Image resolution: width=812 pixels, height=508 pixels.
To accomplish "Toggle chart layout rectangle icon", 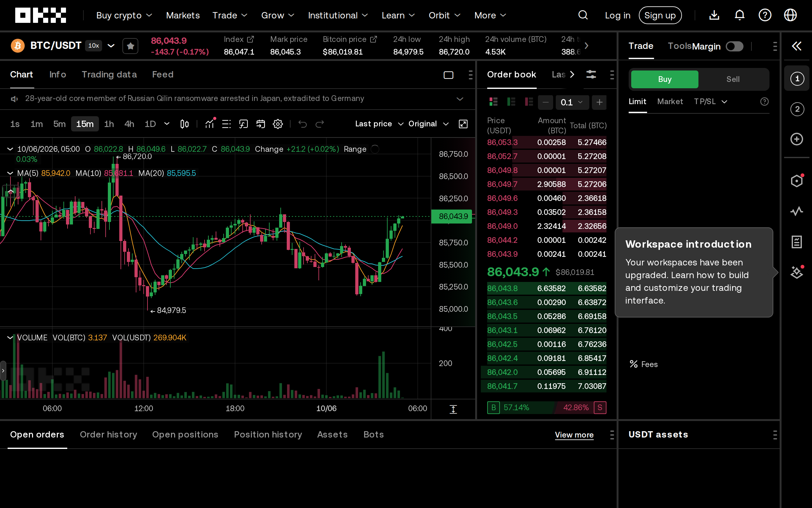I will pyautogui.click(x=448, y=75).
